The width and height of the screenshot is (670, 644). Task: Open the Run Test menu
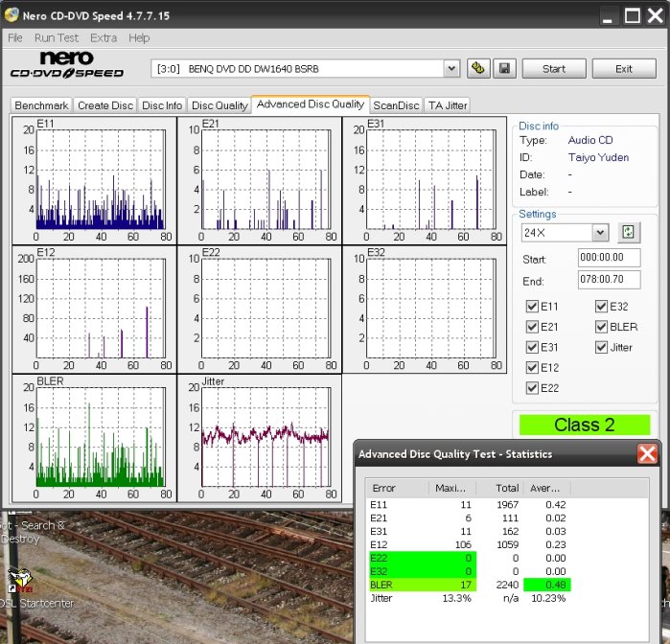pos(57,38)
